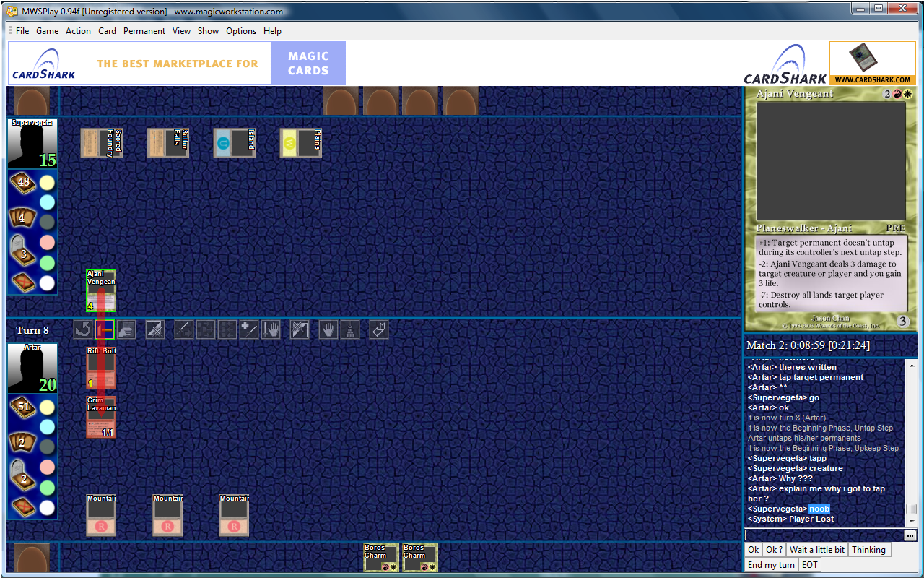Open Artar's graveyard showing 2
Image resolution: width=924 pixels, height=578 pixels.
tap(22, 474)
